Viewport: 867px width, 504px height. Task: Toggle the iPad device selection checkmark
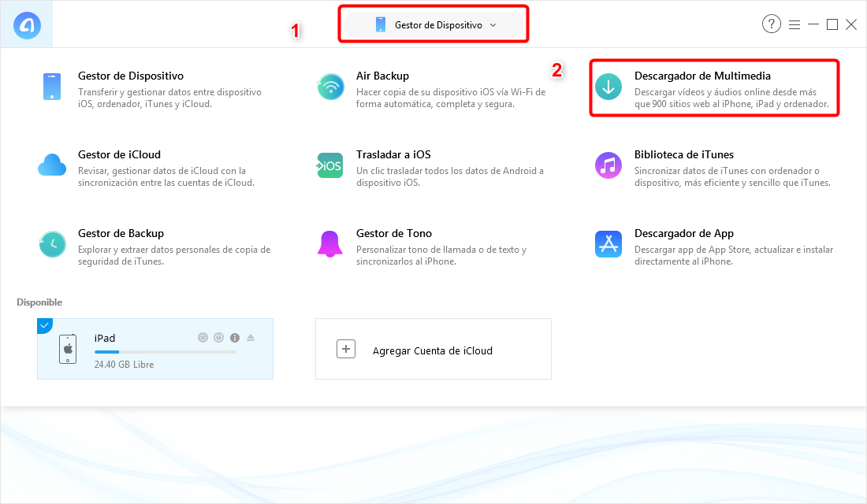[x=44, y=325]
